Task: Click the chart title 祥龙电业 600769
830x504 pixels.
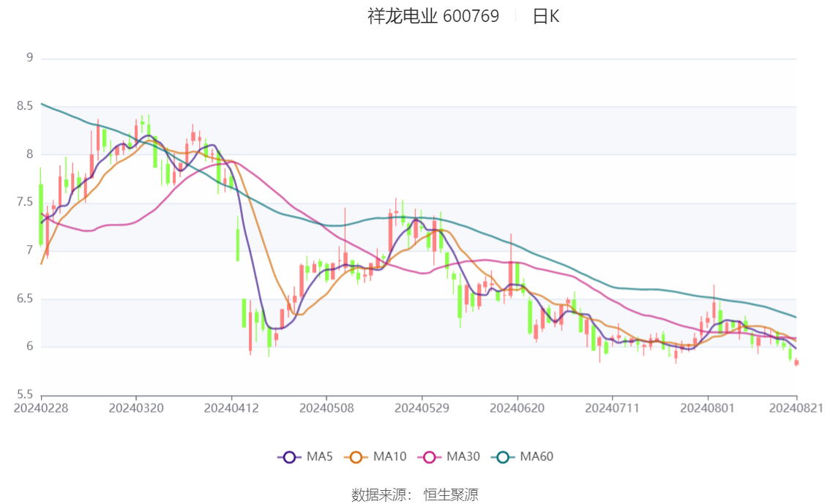Action: coord(433,16)
